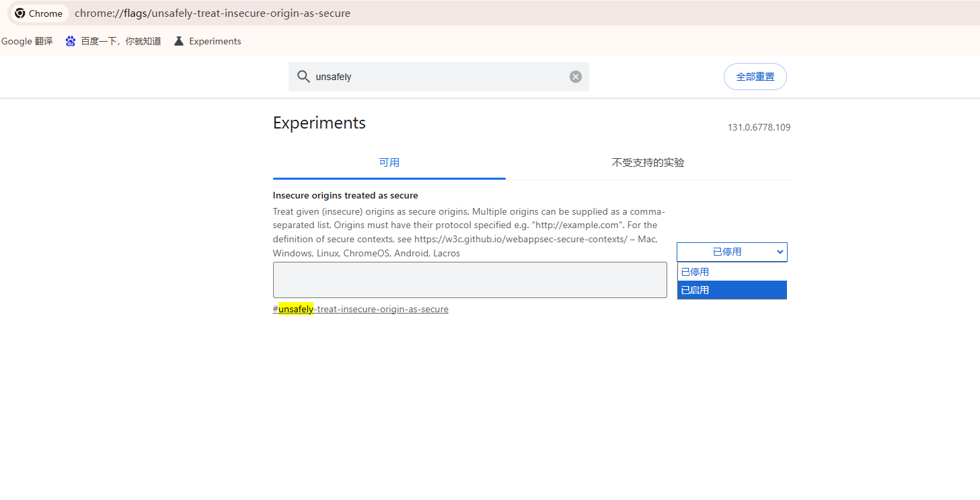The height and width of the screenshot is (500, 980).
Task: Choose the 已停用 option in list
Action: click(x=732, y=272)
